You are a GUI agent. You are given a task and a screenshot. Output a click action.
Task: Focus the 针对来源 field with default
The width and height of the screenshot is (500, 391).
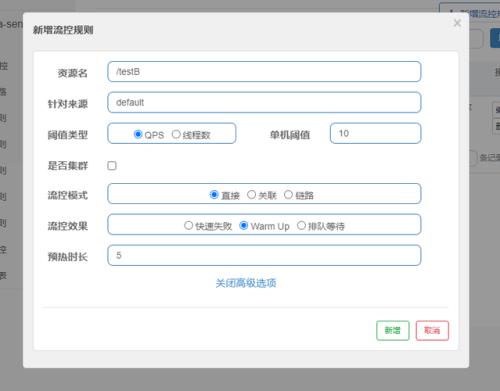tap(264, 102)
